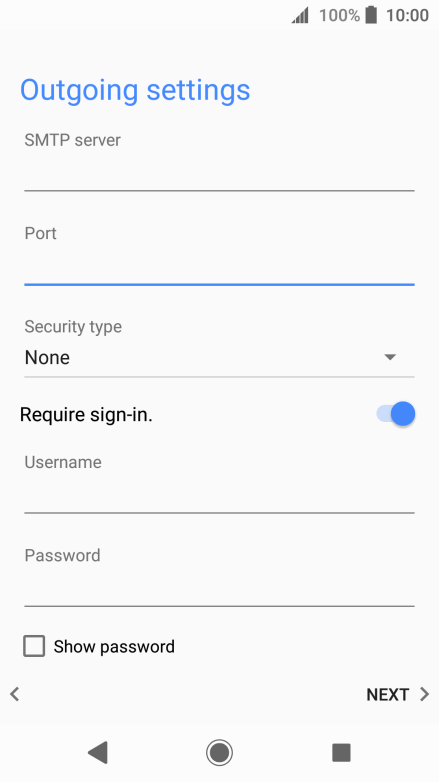Tap the Android back navigation triangle

point(98,752)
